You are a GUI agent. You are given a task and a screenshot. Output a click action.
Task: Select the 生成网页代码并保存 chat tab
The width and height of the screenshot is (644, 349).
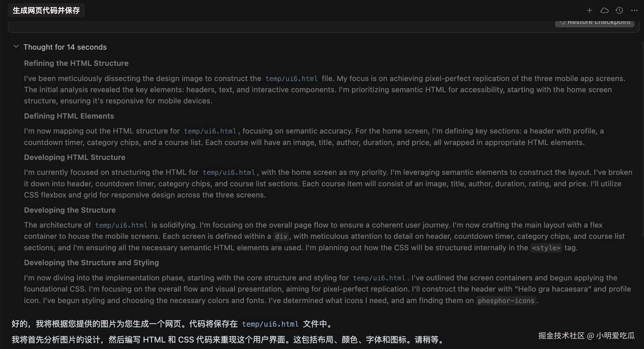(x=46, y=11)
